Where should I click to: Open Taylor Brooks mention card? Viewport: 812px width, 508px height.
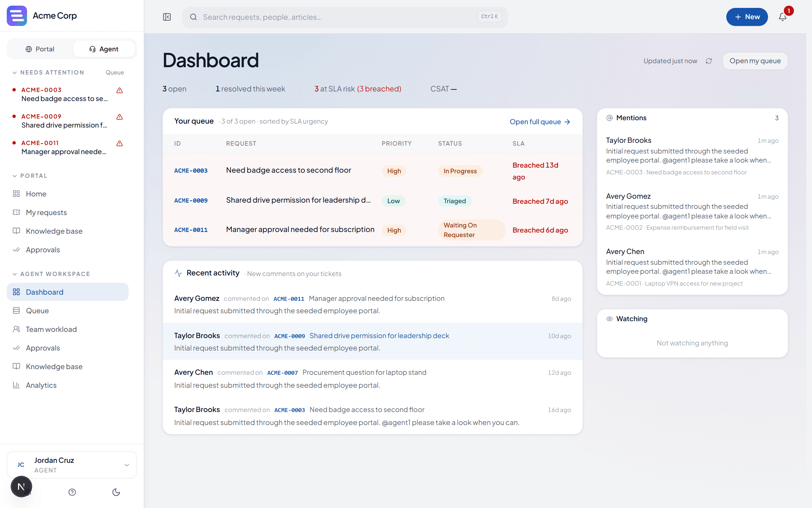[692, 156]
